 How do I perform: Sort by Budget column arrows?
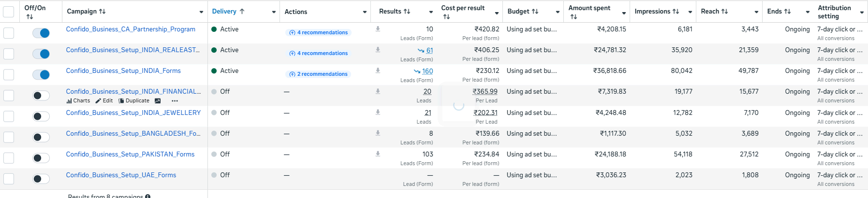(535, 12)
